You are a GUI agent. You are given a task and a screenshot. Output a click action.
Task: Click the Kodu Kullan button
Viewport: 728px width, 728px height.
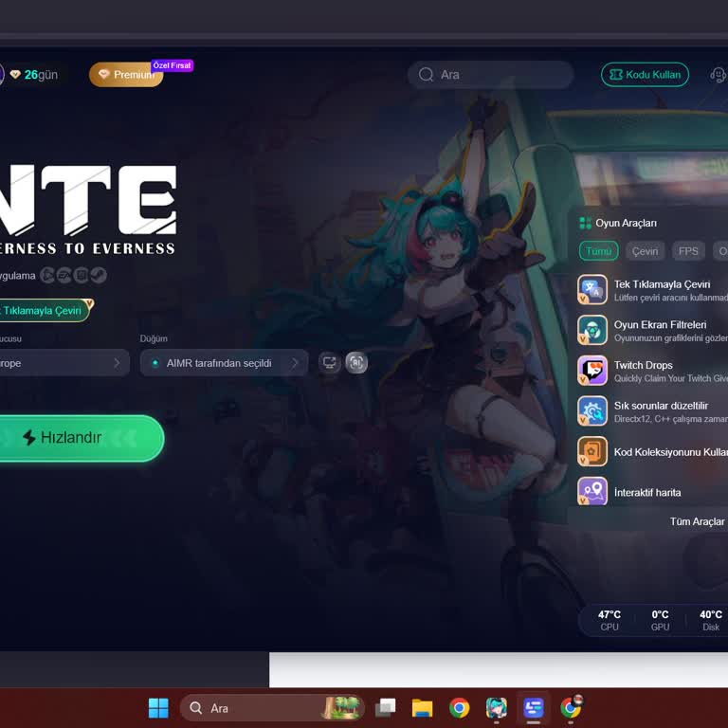pos(645,74)
